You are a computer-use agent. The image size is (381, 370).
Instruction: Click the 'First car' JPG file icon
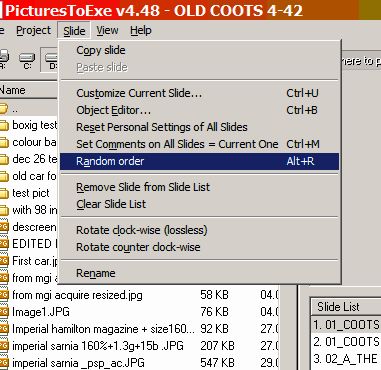(4, 261)
